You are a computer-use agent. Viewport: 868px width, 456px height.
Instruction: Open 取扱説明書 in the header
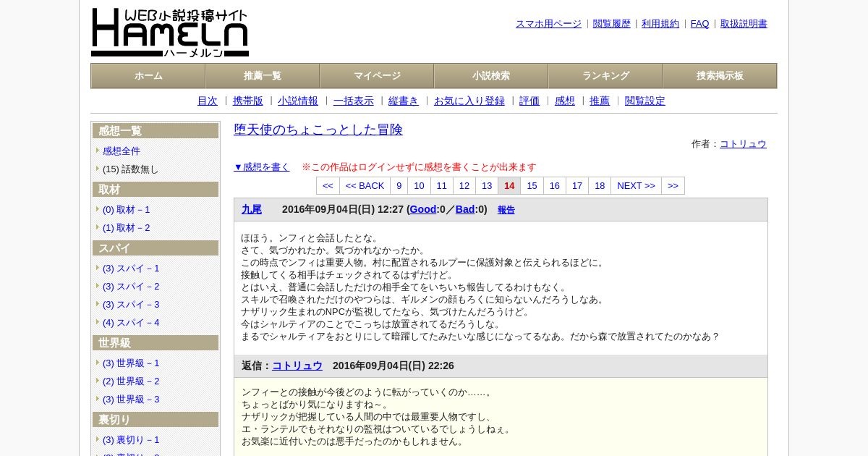tap(744, 24)
